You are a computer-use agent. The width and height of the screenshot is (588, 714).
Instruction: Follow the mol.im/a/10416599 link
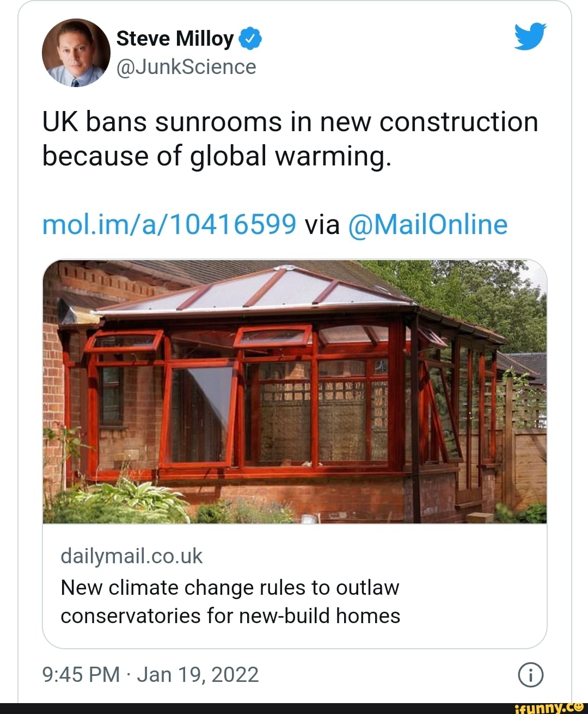[169, 224]
